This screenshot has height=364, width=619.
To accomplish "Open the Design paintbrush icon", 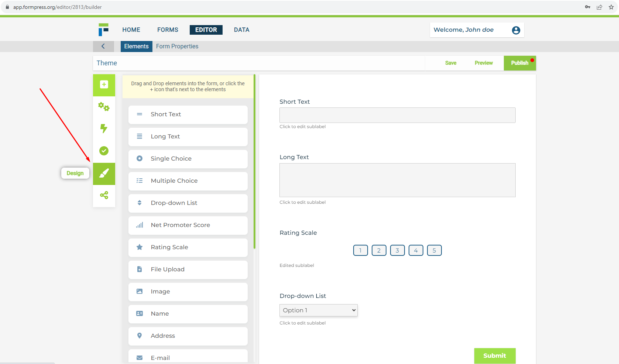I will (x=104, y=173).
